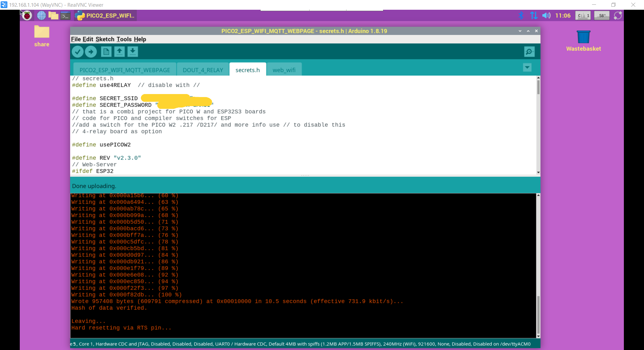The width and height of the screenshot is (644, 350).
Task: Launch the terminal from the panel
Action: 65,15
